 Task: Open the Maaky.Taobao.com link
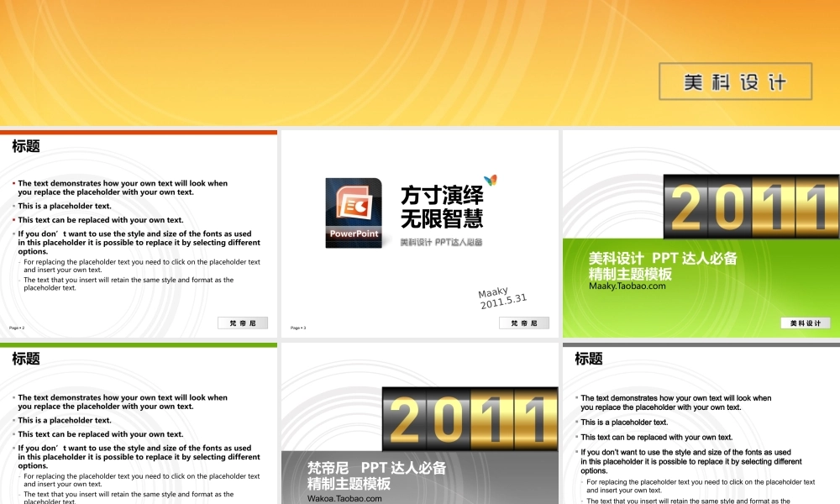click(x=626, y=285)
